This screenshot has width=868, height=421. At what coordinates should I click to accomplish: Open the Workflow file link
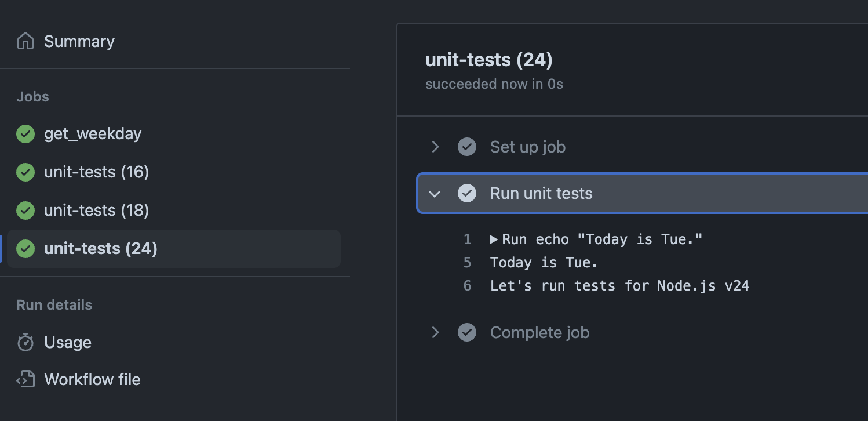92,379
